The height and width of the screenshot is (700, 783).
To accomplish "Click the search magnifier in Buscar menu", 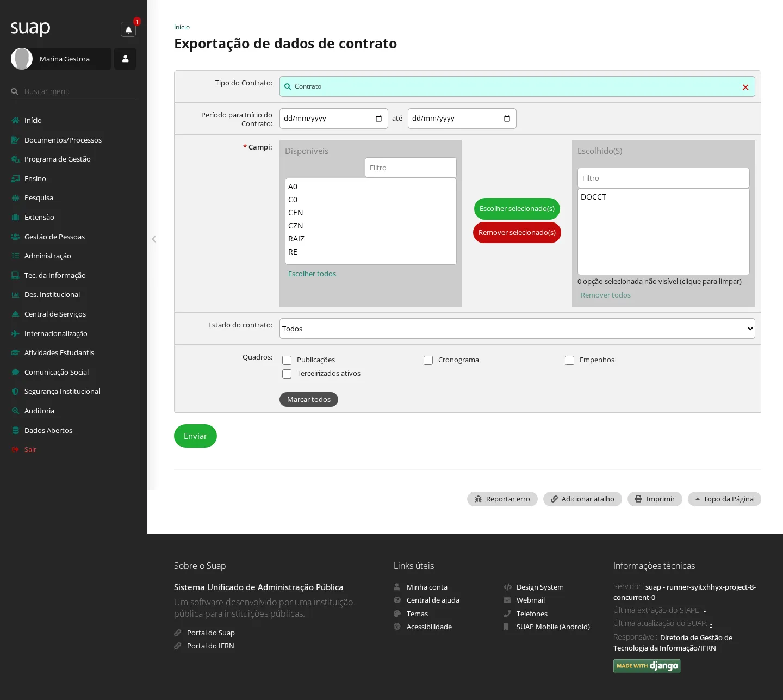I will point(15,91).
